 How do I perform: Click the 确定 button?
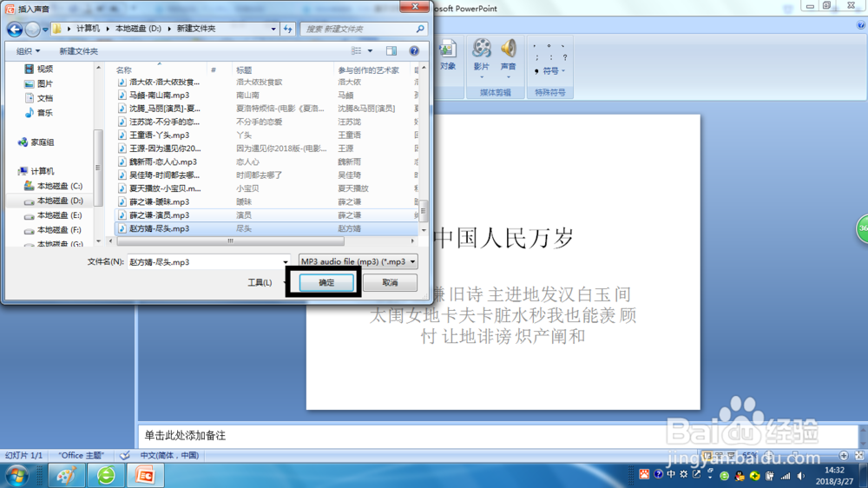pyautogui.click(x=326, y=282)
